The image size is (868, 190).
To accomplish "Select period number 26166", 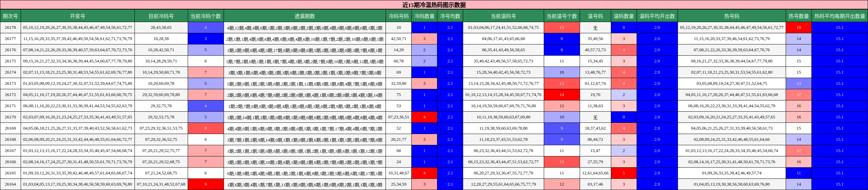I will [x=10, y=162].
